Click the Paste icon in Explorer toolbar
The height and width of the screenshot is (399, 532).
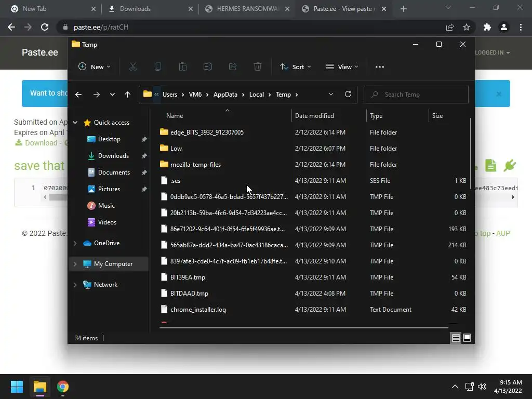[182, 67]
